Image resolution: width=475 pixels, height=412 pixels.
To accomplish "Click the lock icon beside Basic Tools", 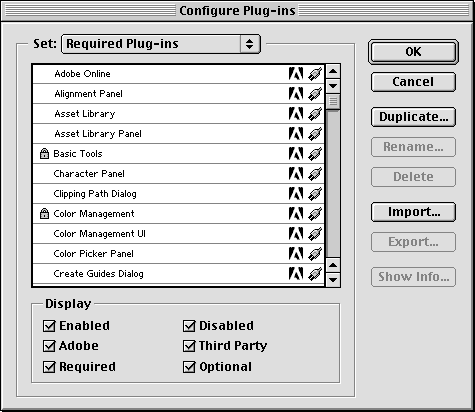I will click(44, 154).
